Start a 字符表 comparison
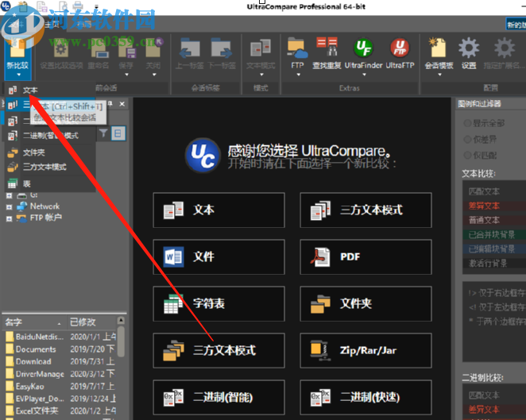Viewport: 526px width, 420px height. pos(219,304)
